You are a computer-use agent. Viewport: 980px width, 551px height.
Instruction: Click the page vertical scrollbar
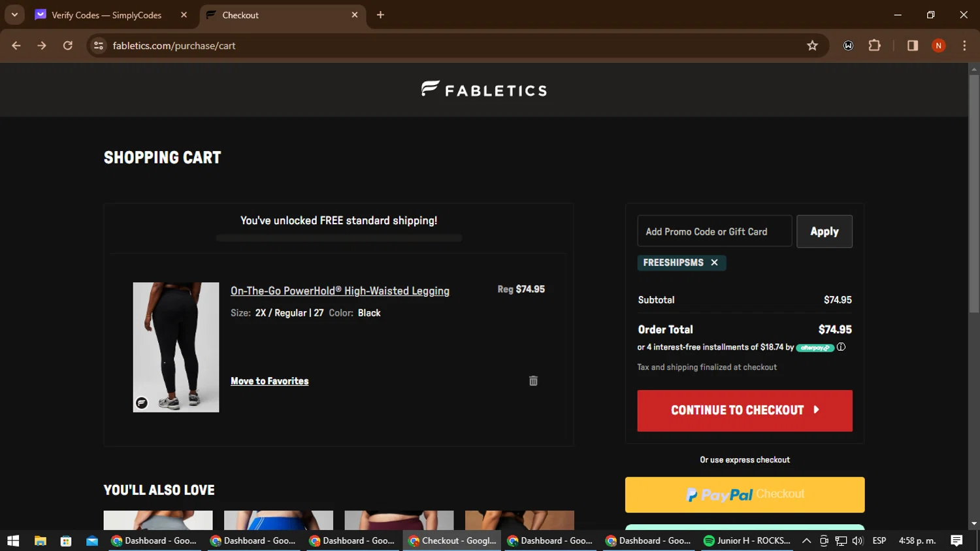click(974, 193)
